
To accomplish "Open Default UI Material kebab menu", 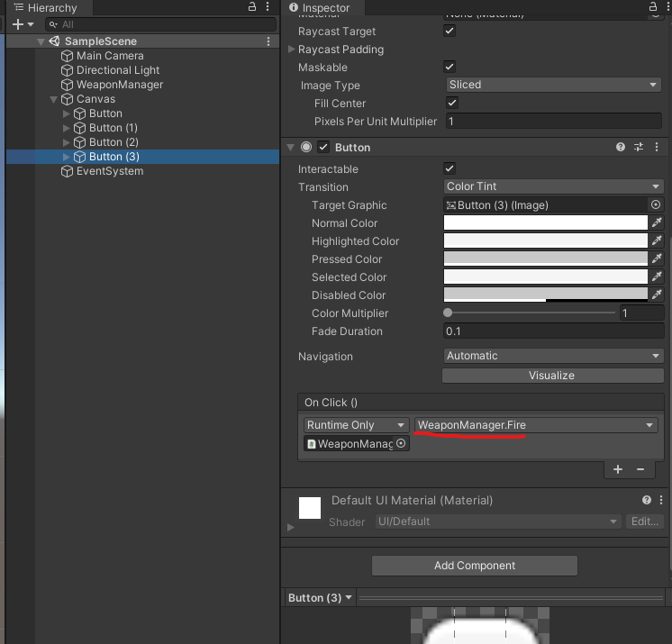I will [x=661, y=500].
